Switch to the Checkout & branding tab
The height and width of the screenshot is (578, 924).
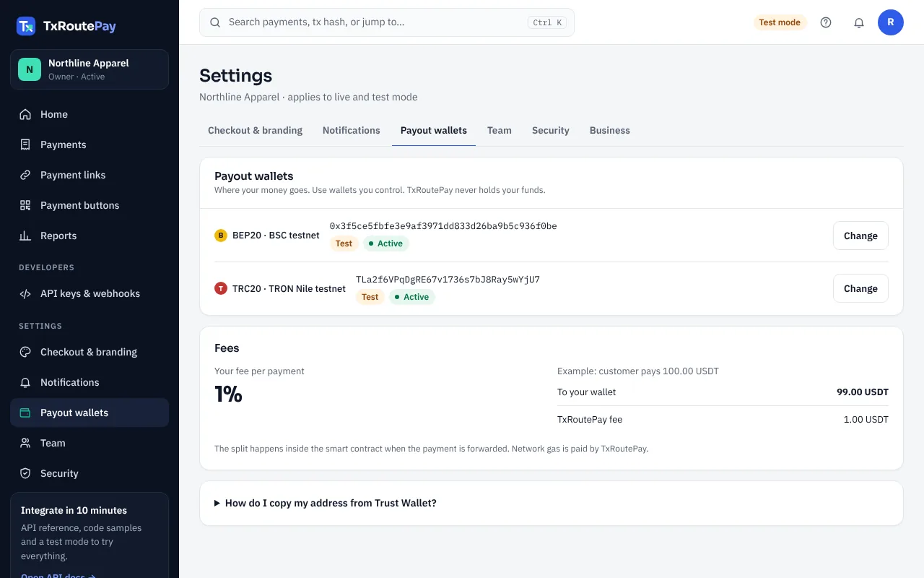click(255, 131)
